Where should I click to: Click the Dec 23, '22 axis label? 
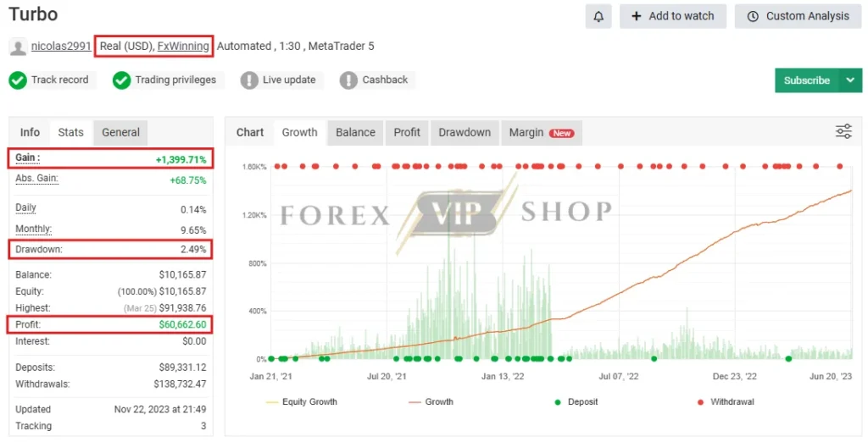pos(735,376)
